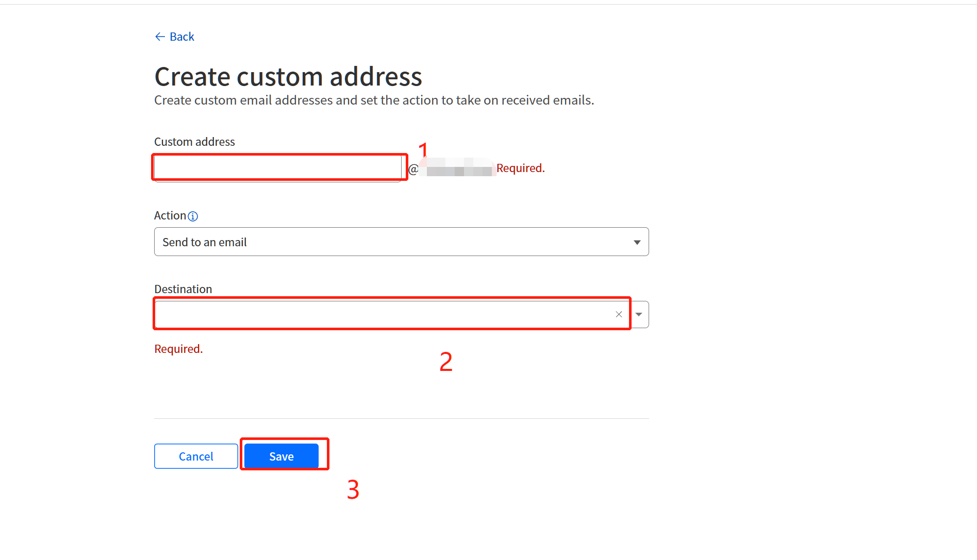Screen dimensions: 977x560
Task: Click the Back link text
Action: pos(181,37)
